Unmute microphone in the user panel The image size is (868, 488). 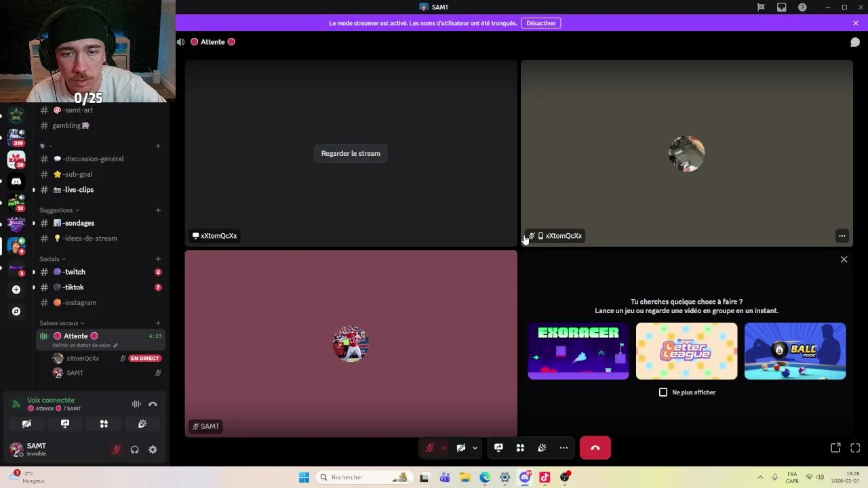[x=117, y=449]
